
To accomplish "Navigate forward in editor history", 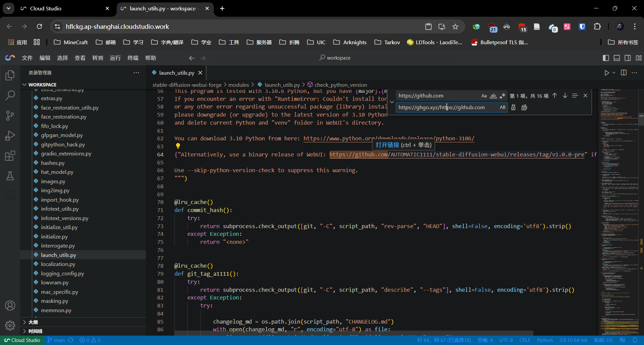I will [x=203, y=58].
